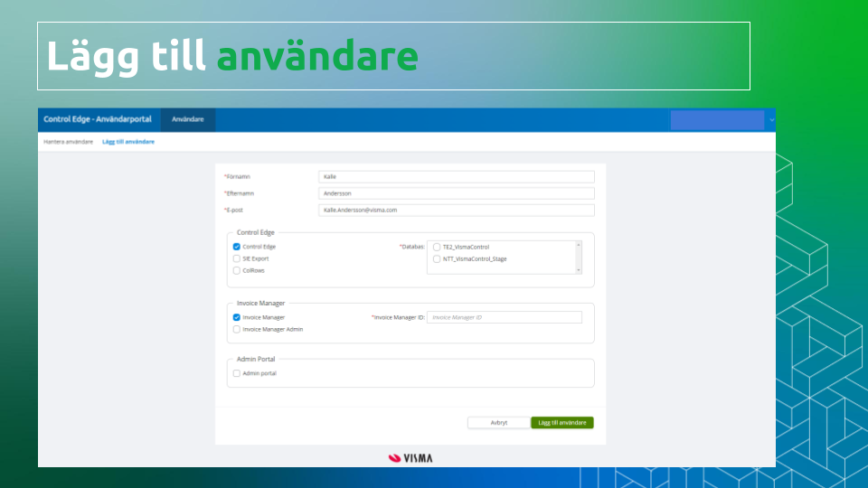The height and width of the screenshot is (488, 868).
Task: Select the NTT_VismaControl_Stage database
Action: coord(437,259)
